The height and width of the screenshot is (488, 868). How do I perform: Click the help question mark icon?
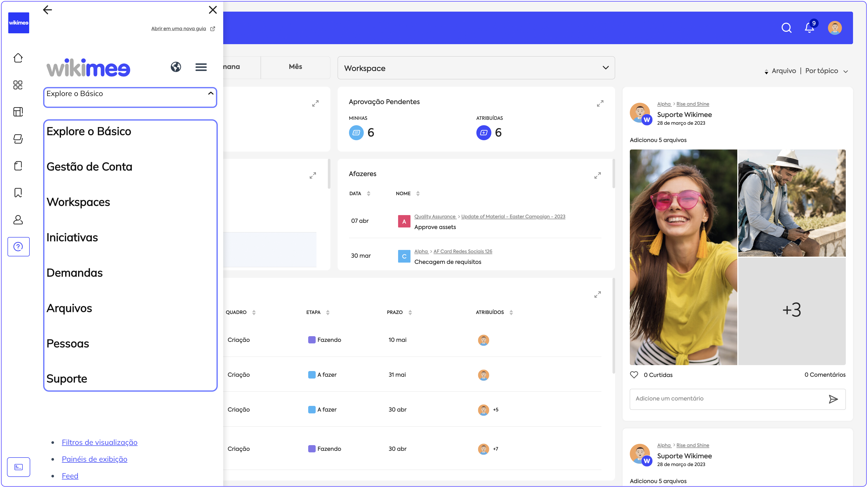pos(18,247)
